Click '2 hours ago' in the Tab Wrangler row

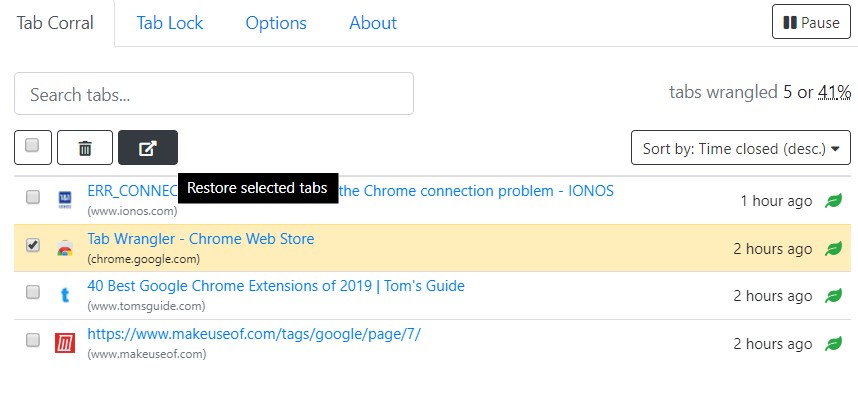[773, 249]
